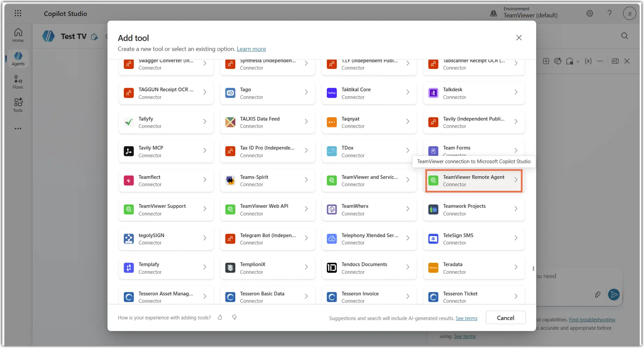
Task: Send the message with the send button
Action: 614,294
